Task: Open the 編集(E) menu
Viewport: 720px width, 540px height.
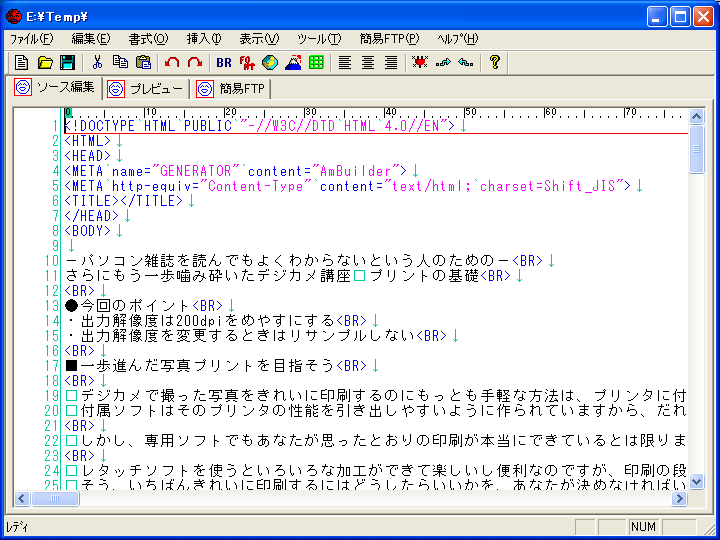Action: pyautogui.click(x=91, y=39)
